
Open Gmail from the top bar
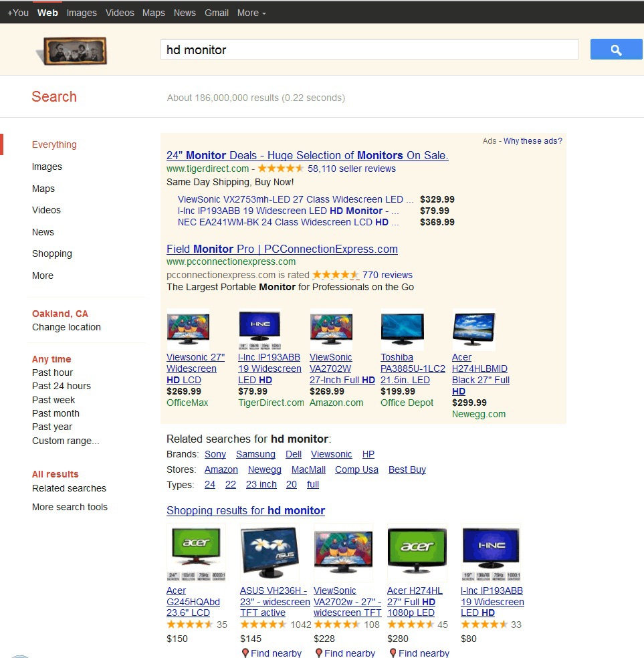tap(217, 13)
